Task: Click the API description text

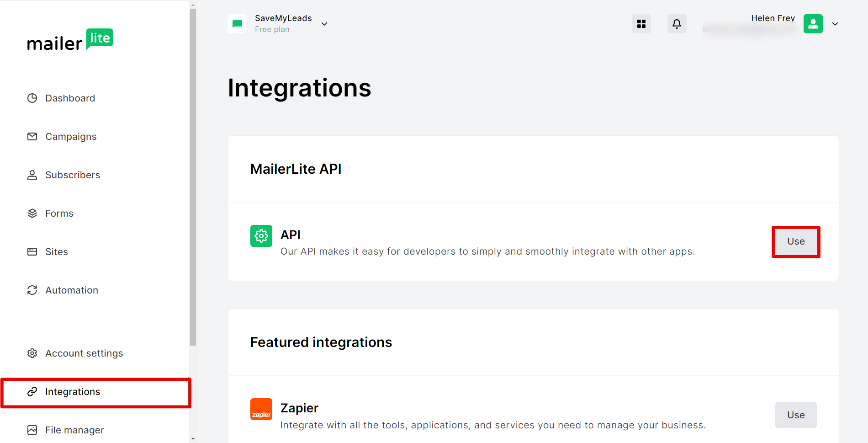Action: [x=487, y=251]
